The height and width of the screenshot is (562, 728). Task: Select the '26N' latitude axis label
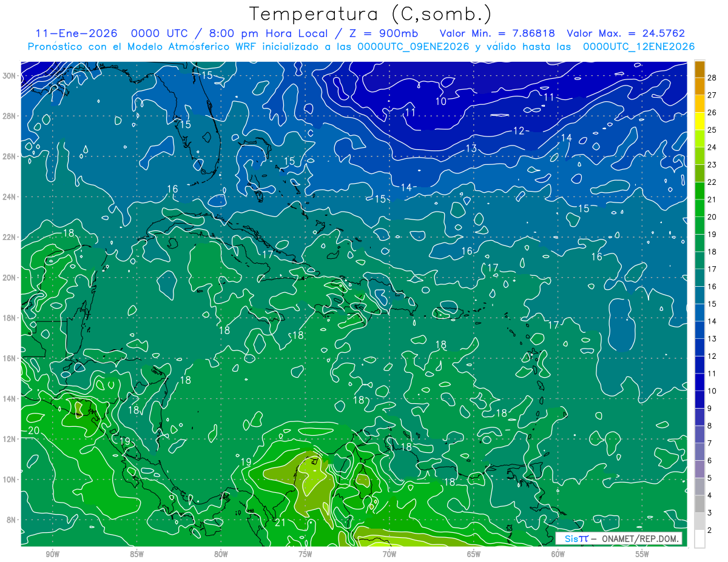coord(10,156)
